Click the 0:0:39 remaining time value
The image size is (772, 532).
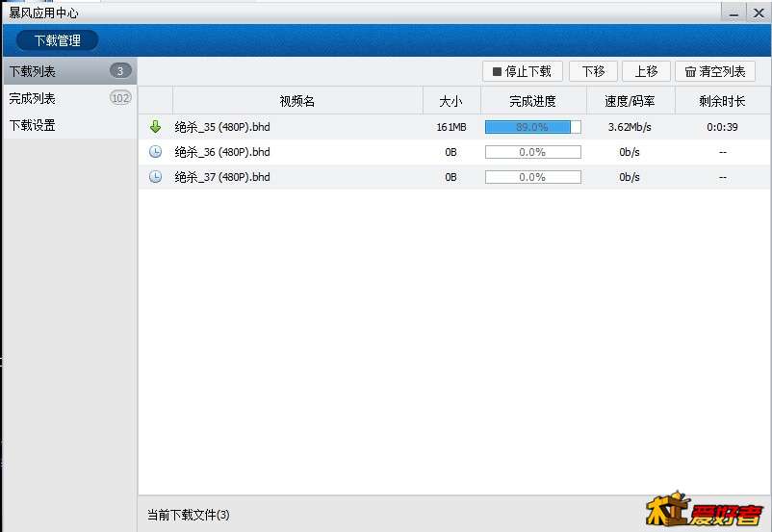[x=722, y=127]
